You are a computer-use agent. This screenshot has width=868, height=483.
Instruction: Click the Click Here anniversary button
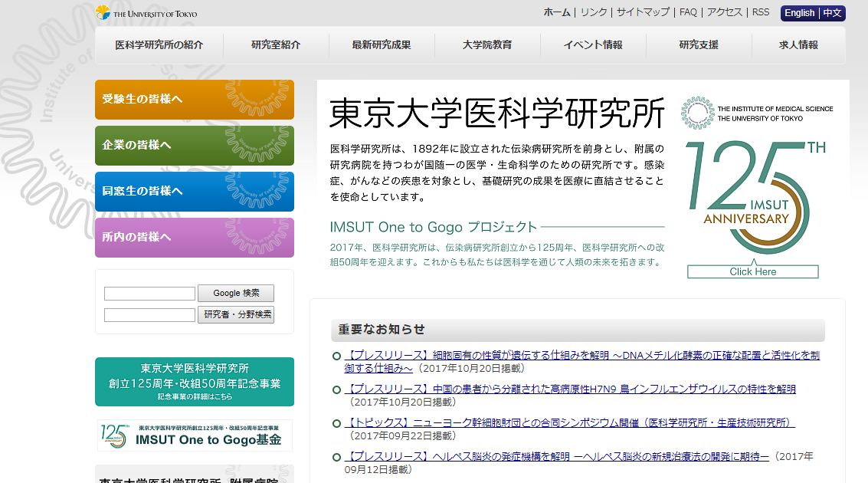pos(753,271)
